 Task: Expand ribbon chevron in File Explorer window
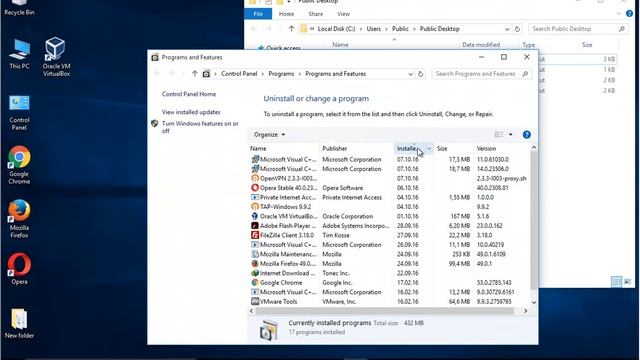tap(618, 14)
